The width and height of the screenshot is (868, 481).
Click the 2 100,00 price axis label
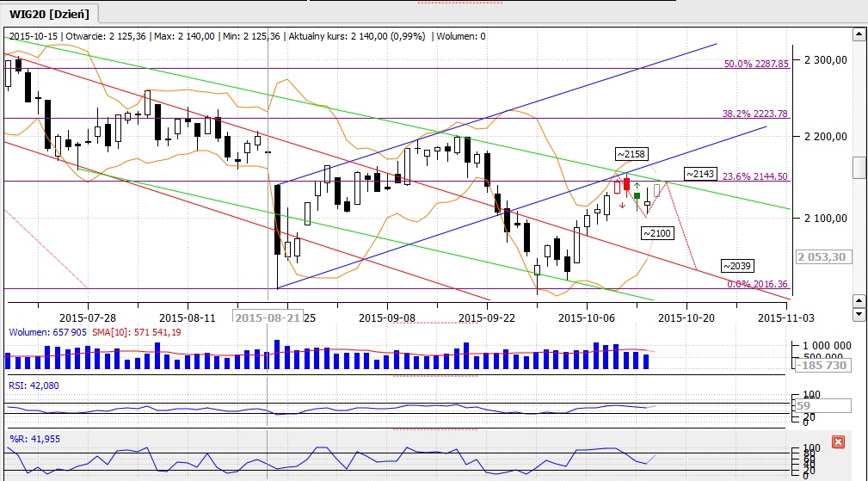point(826,219)
